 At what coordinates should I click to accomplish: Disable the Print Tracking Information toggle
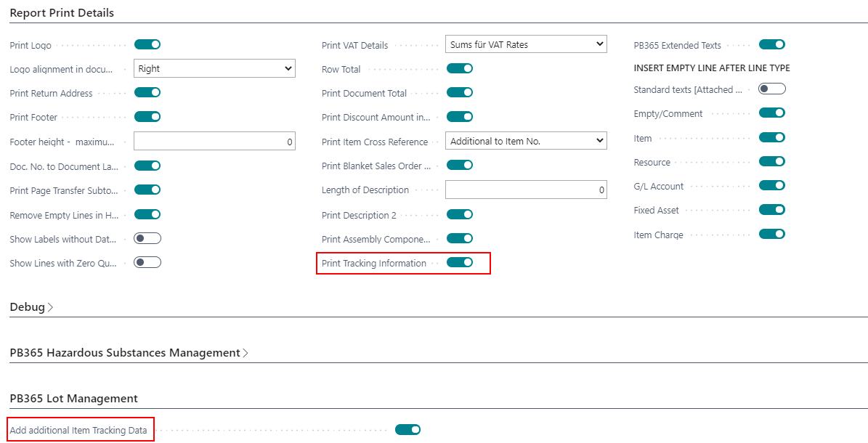[460, 262]
